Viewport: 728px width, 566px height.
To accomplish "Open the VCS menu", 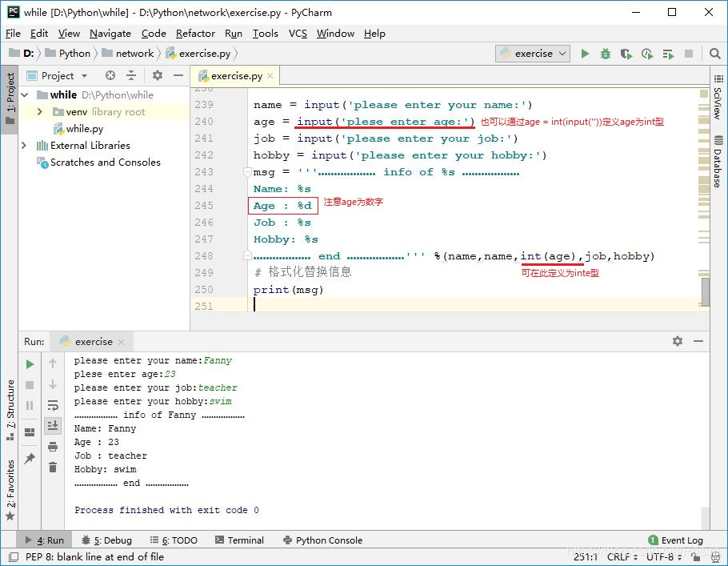I will click(298, 34).
